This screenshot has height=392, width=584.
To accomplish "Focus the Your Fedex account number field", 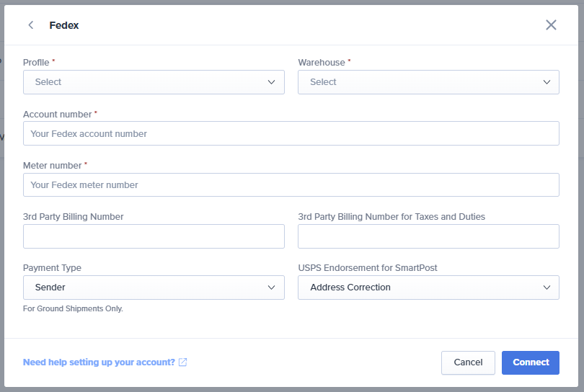I will (x=291, y=133).
